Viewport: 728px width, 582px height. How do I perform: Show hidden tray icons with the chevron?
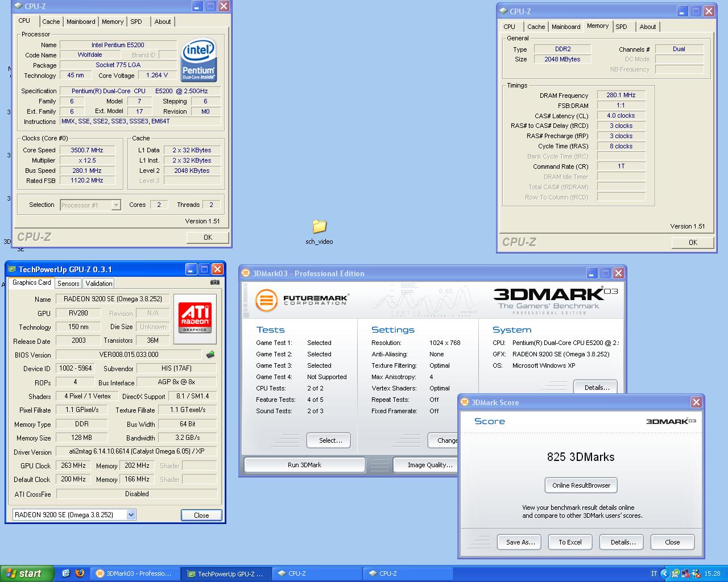[x=664, y=573]
